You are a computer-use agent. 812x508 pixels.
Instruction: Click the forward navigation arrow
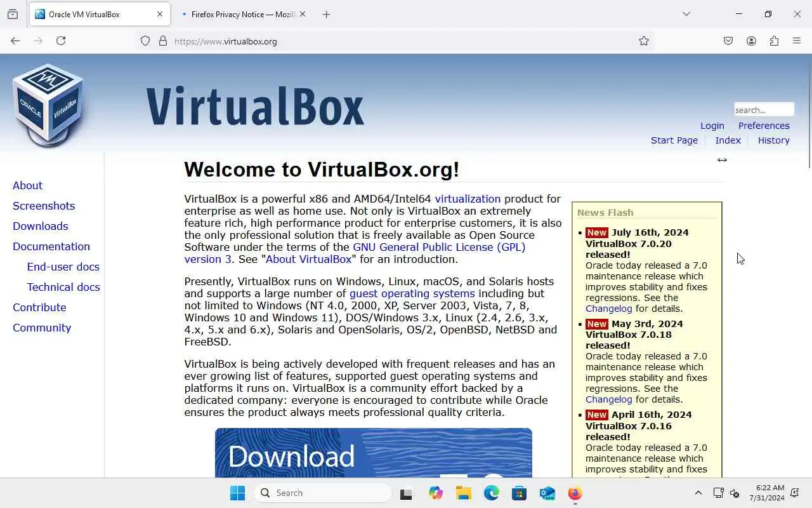pos(38,41)
